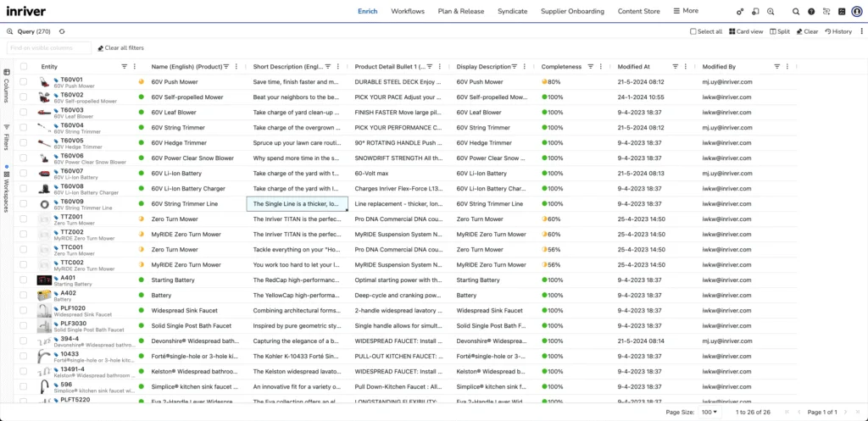Open column menu for Modified At
This screenshot has width=868, height=421.
pyautogui.click(x=687, y=66)
